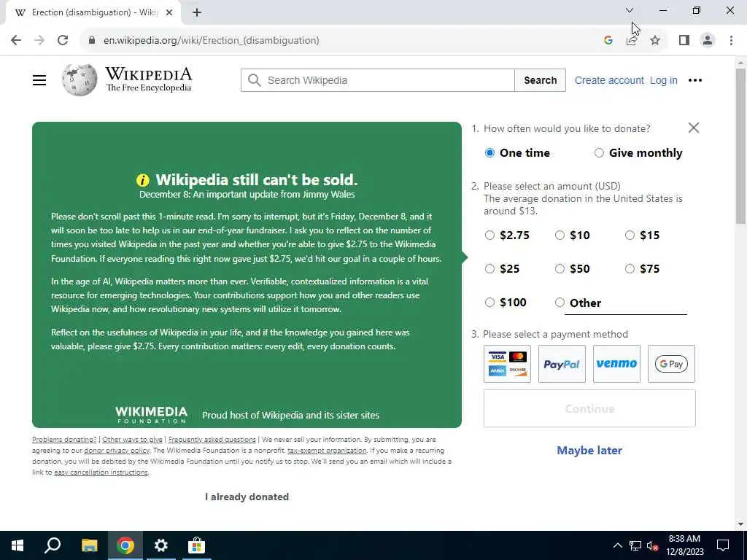This screenshot has width=747, height=560.
Task: Focus the Search Wikipedia input field
Action: (378, 80)
